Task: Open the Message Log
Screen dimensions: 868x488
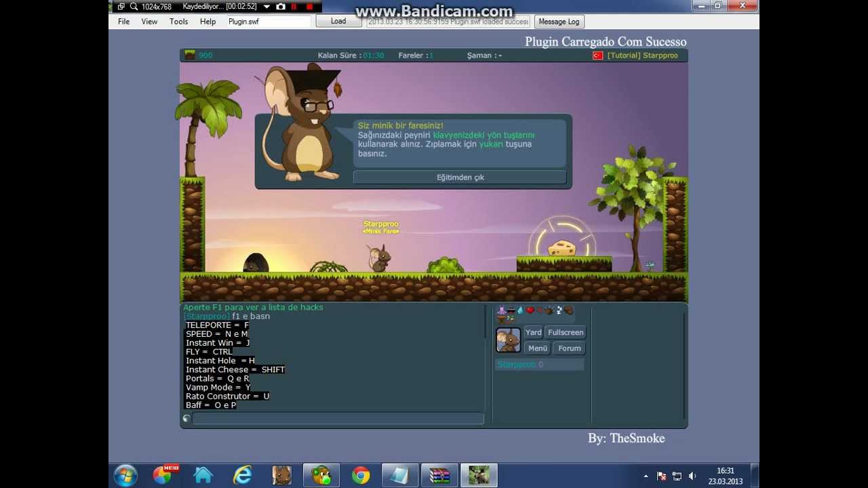Action: (559, 22)
